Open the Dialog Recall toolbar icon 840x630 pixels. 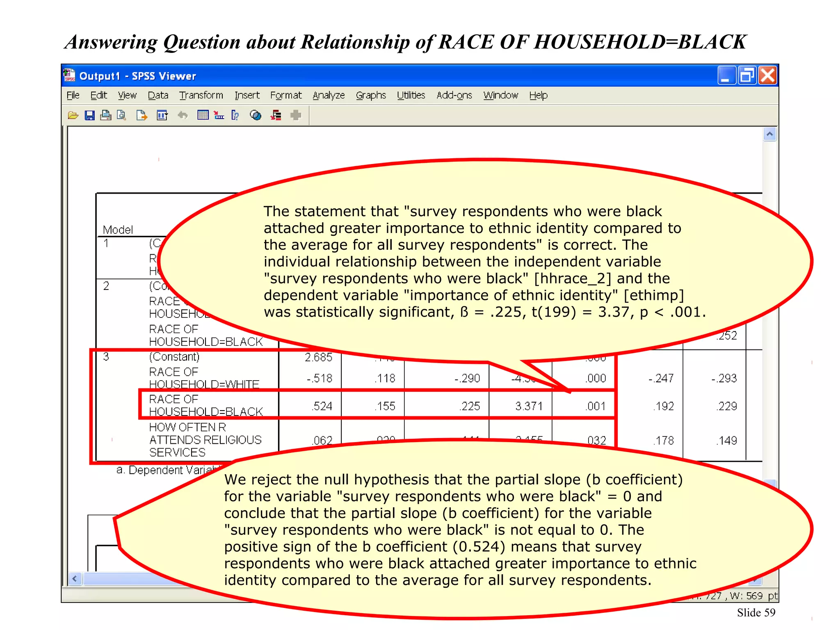tap(162, 116)
